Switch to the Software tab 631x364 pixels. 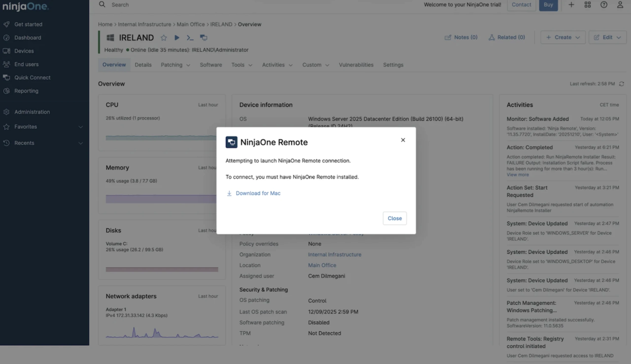(x=211, y=65)
